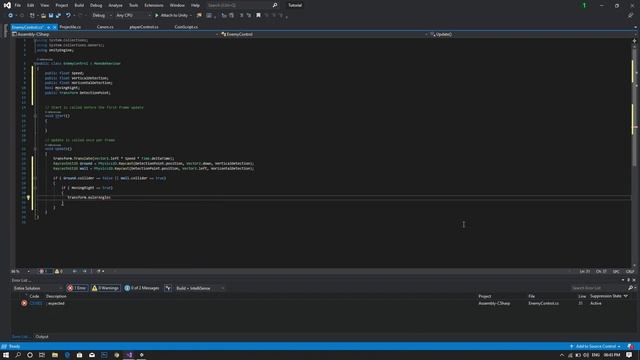Click the taskbar search icon

[x=18, y=355]
